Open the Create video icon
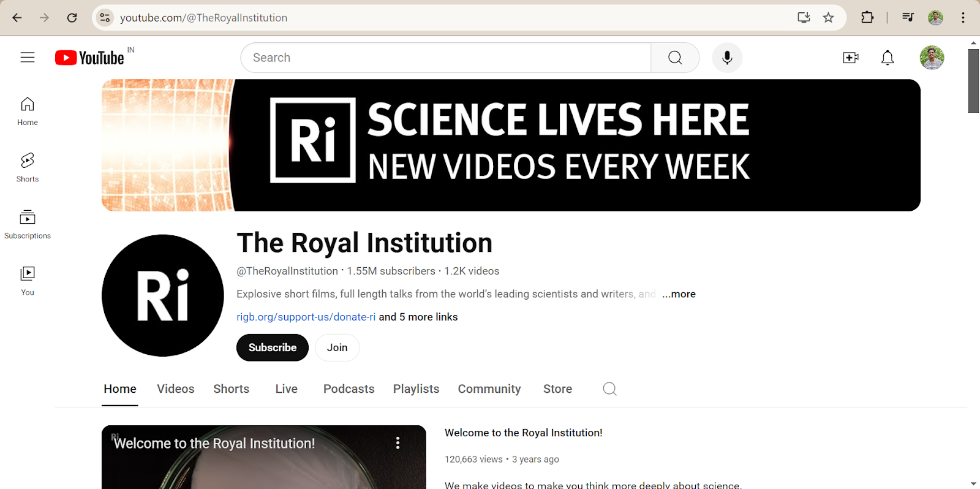This screenshot has width=980, height=489. (x=851, y=58)
